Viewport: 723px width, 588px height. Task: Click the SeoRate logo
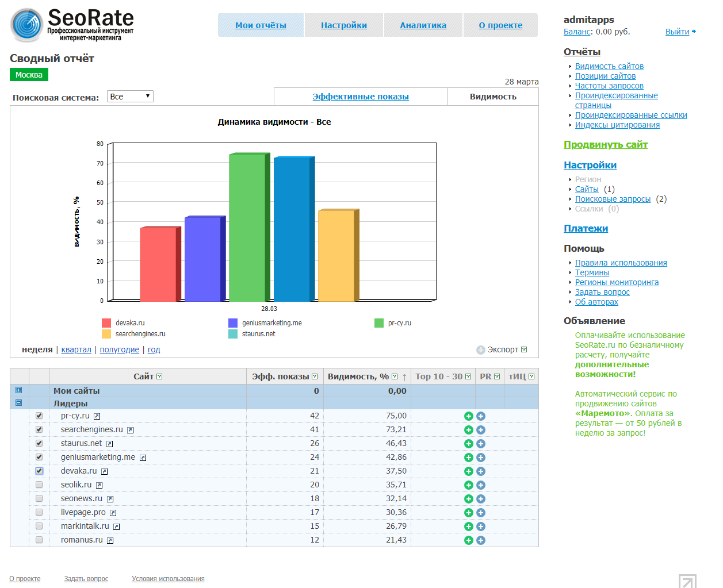(26, 25)
